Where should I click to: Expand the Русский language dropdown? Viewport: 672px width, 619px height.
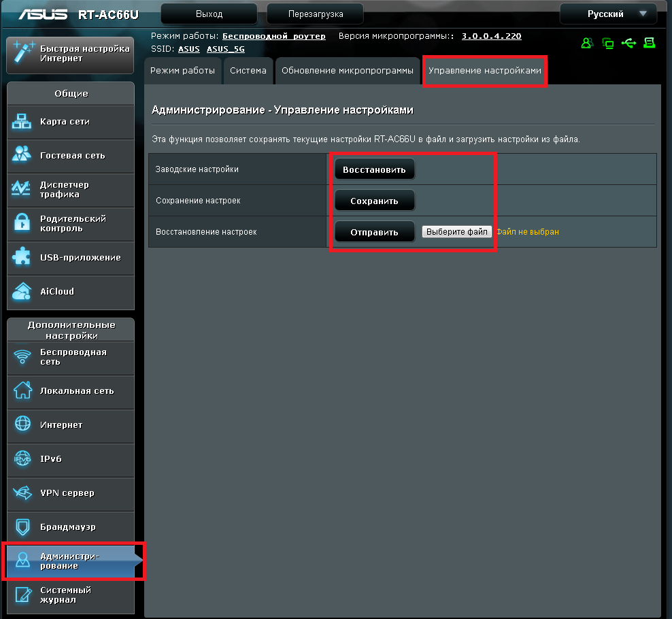tap(608, 14)
